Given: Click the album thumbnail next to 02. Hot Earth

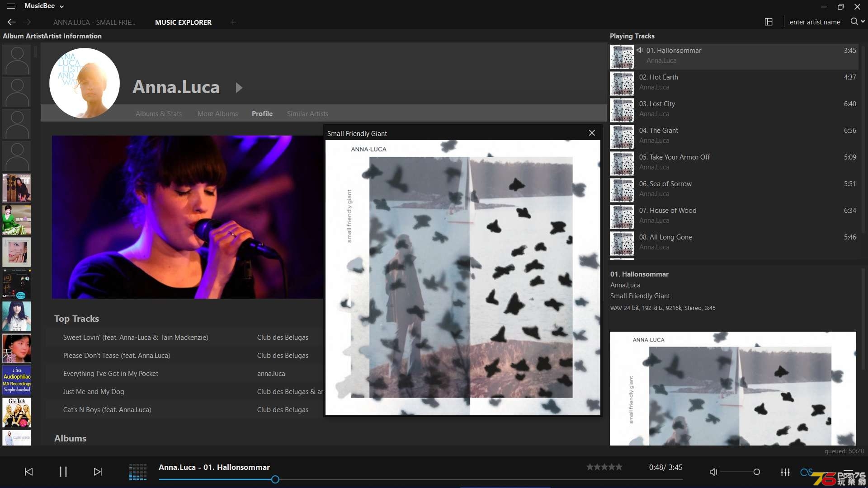Looking at the screenshot, I should pos(622,84).
